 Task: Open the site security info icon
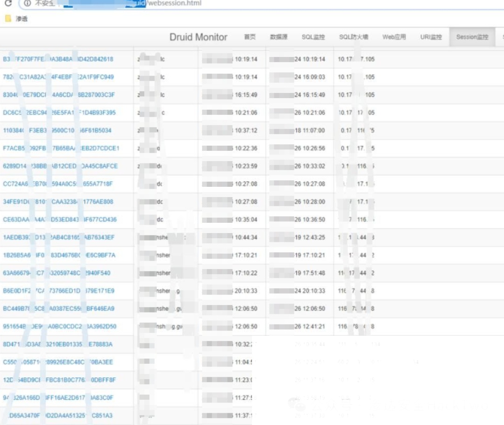pyautogui.click(x=28, y=3)
